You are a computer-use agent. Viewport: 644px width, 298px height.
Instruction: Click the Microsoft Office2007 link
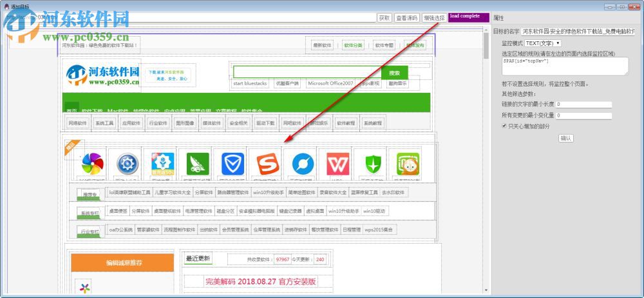[x=330, y=84]
